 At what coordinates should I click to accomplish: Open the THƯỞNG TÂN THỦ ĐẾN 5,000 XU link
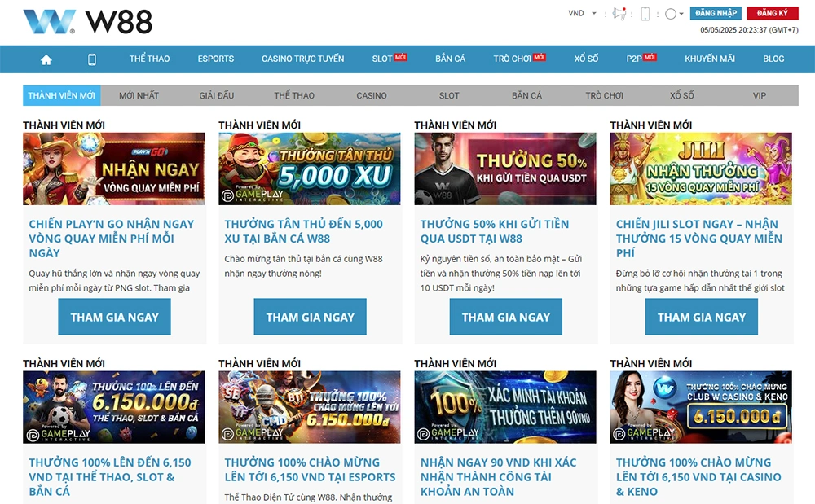click(303, 231)
